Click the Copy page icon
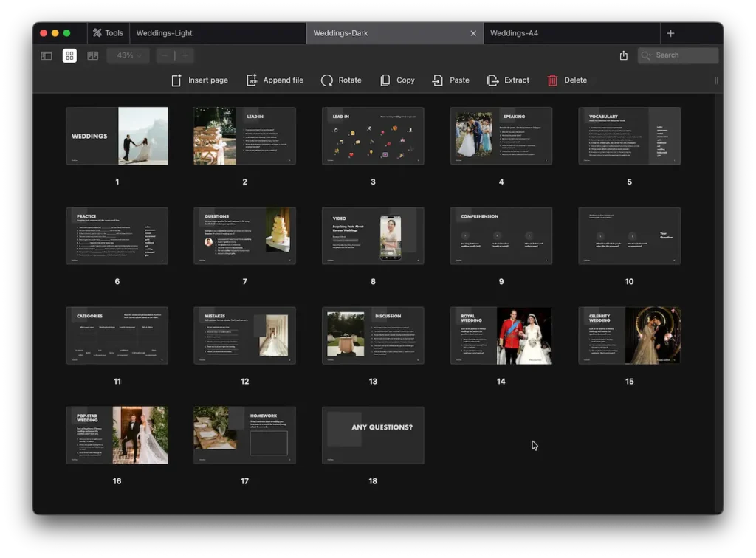The width and height of the screenshot is (756, 558). click(x=385, y=80)
